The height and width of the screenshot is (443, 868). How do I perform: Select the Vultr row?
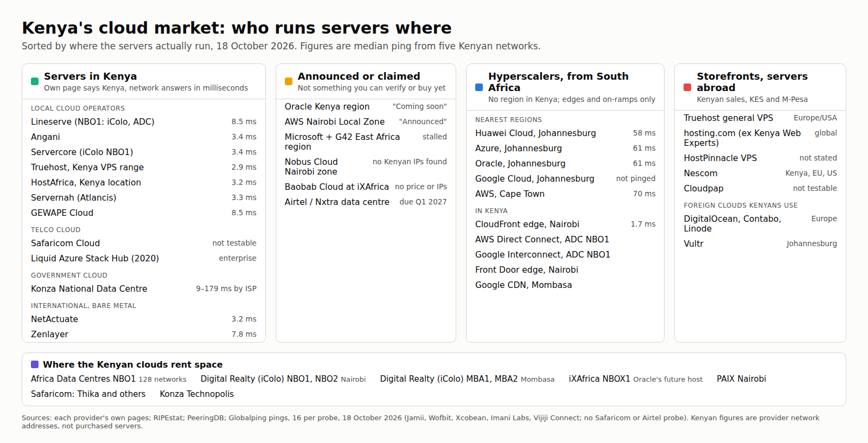click(760, 243)
